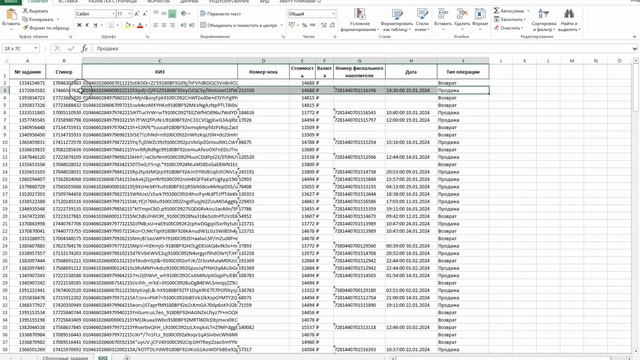This screenshot has height=360, width=640.
Task: Open the ДАННЫЕ ribbon tab
Action: [x=189, y=2]
